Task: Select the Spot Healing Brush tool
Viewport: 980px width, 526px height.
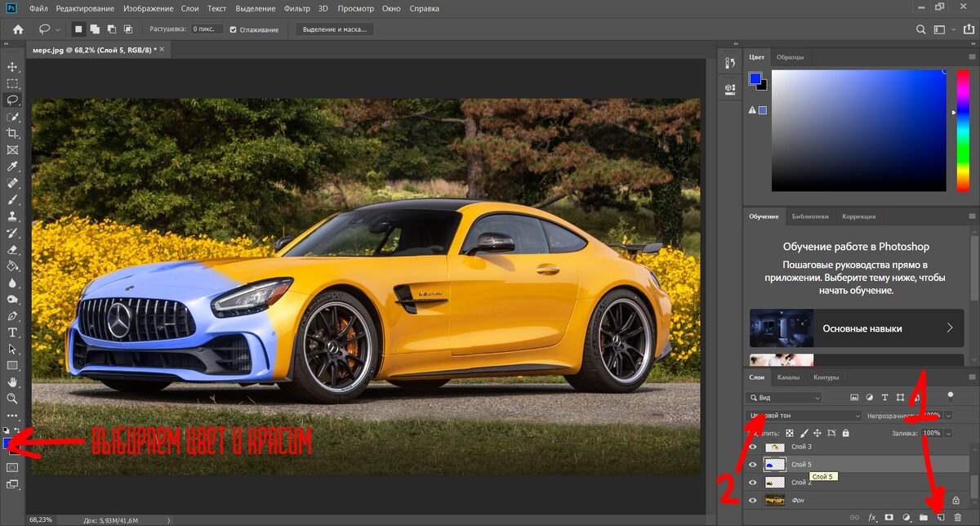Action: [x=12, y=183]
